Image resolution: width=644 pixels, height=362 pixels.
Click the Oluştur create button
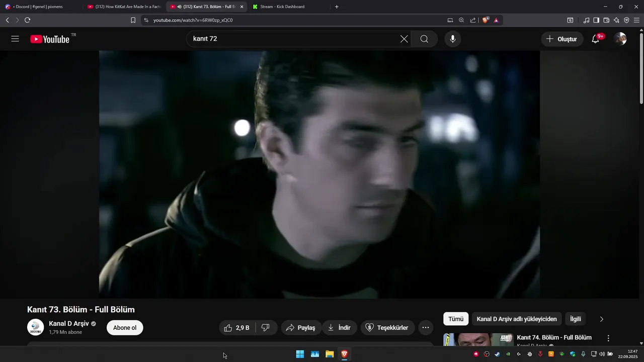click(x=562, y=39)
